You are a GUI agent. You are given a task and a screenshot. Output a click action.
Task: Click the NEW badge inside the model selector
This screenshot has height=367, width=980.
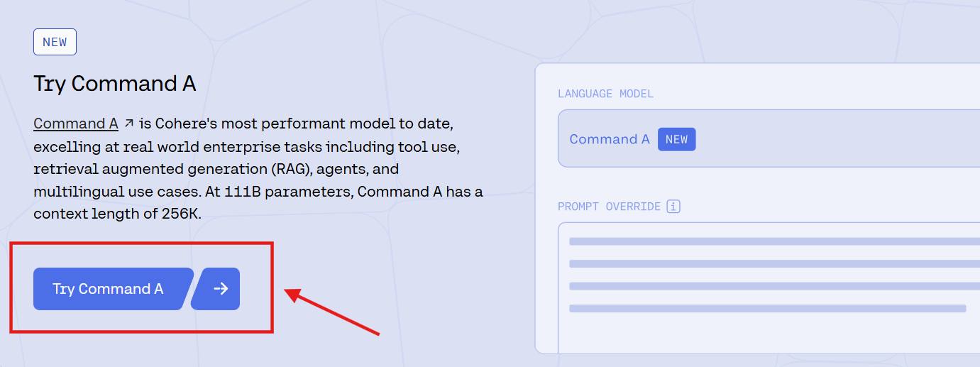[676, 139]
